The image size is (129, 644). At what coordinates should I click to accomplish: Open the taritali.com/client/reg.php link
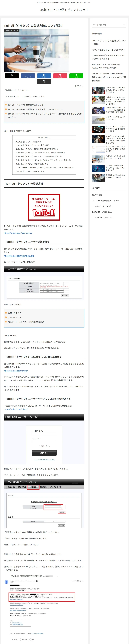point(19,256)
